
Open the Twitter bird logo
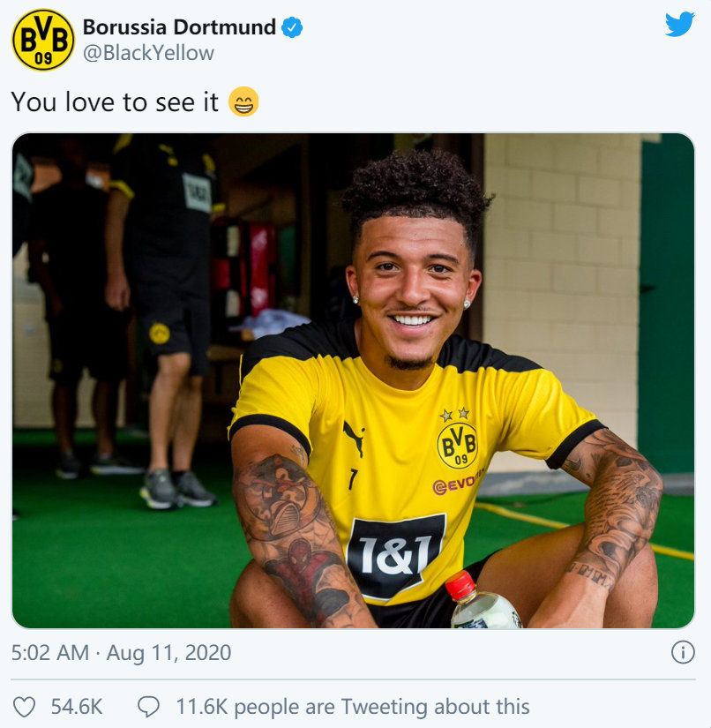[679, 25]
